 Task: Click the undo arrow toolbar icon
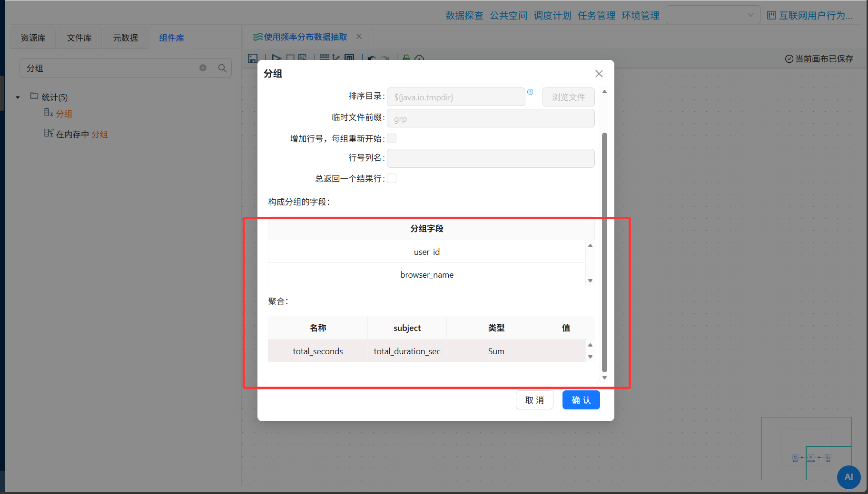tap(372, 58)
